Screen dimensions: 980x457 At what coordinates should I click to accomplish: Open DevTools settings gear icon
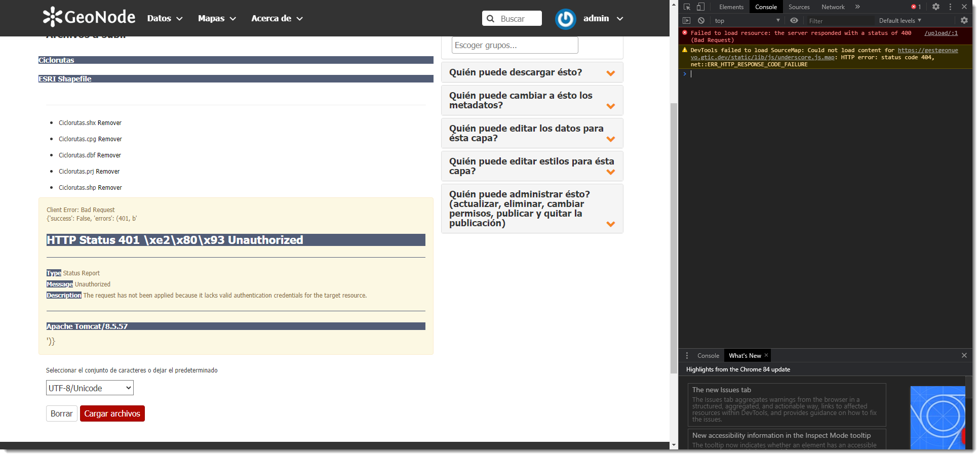pyautogui.click(x=936, y=7)
